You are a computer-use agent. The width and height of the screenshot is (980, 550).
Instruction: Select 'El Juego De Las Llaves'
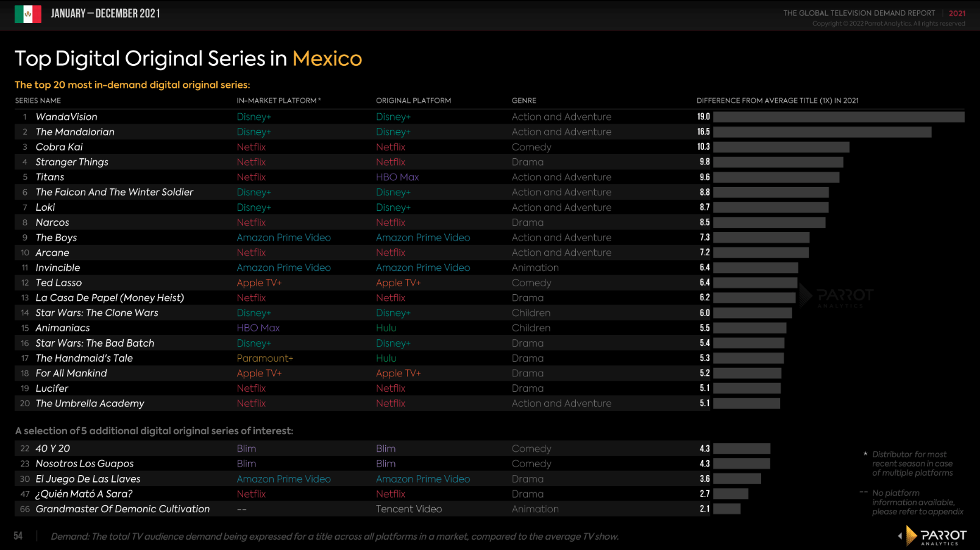(x=88, y=479)
